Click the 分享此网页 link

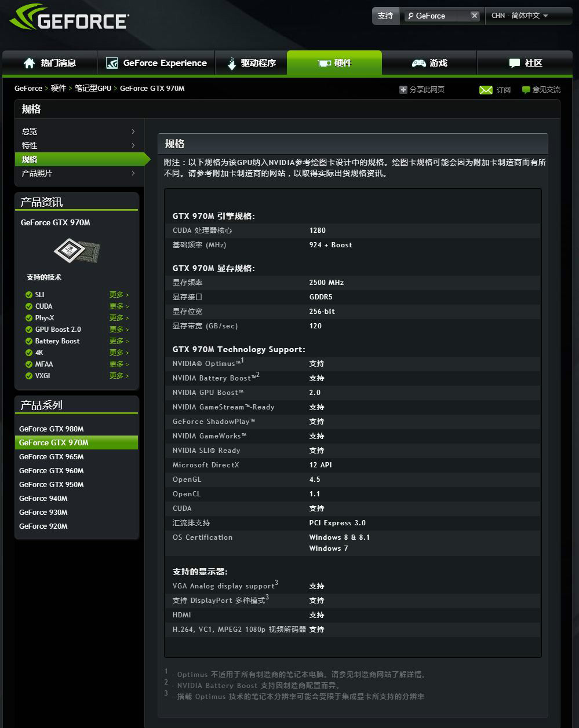pos(427,90)
